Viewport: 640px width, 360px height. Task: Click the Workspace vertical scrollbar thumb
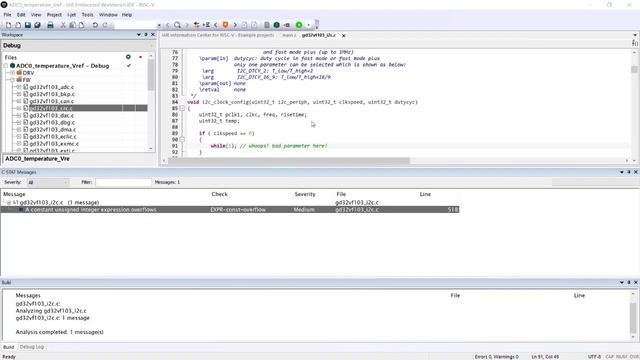(151, 75)
